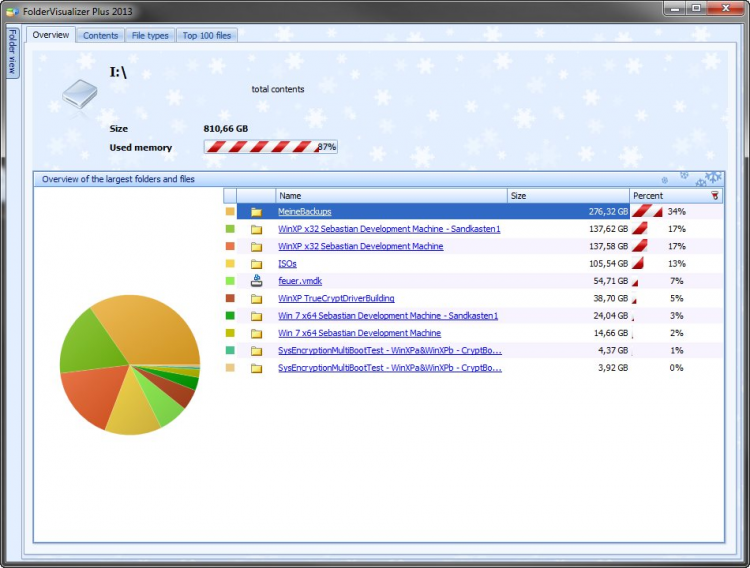
Task: Click the 7% value for feuer.vmdk
Action: 676,281
